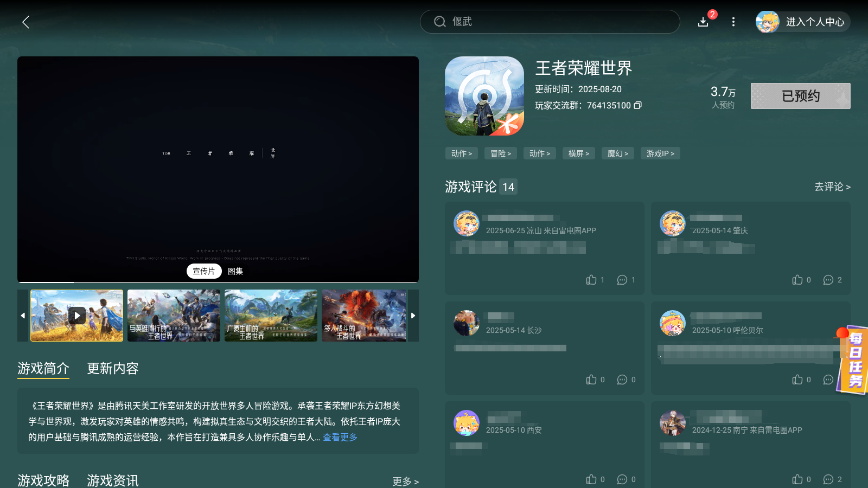This screenshot has height=488, width=868.
Task: Select the 游戏攻略 tab
Action: tap(43, 480)
